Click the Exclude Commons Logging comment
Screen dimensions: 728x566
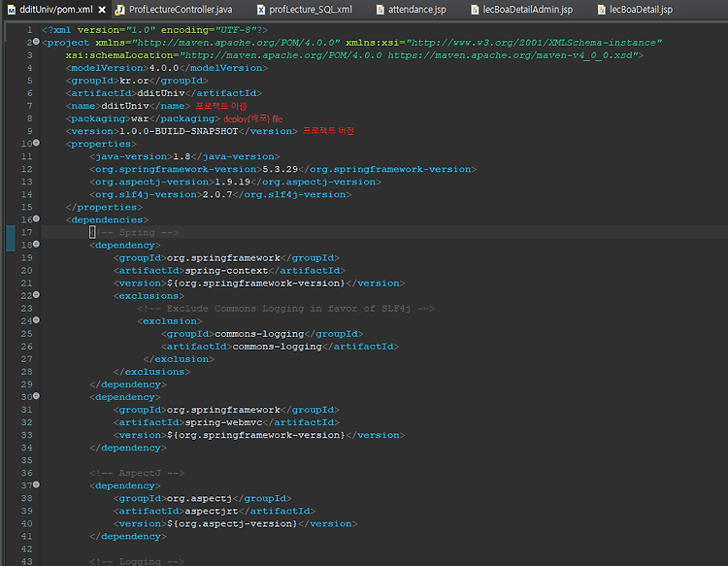click(286, 309)
